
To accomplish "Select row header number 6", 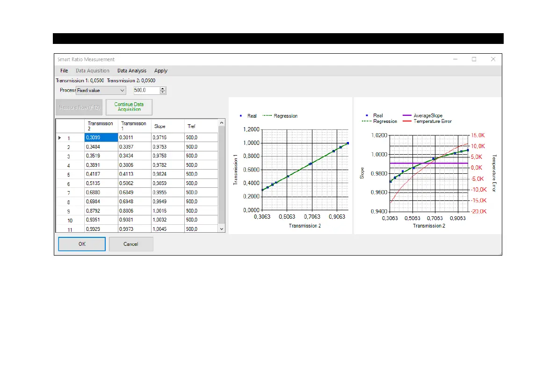I will (x=70, y=184).
